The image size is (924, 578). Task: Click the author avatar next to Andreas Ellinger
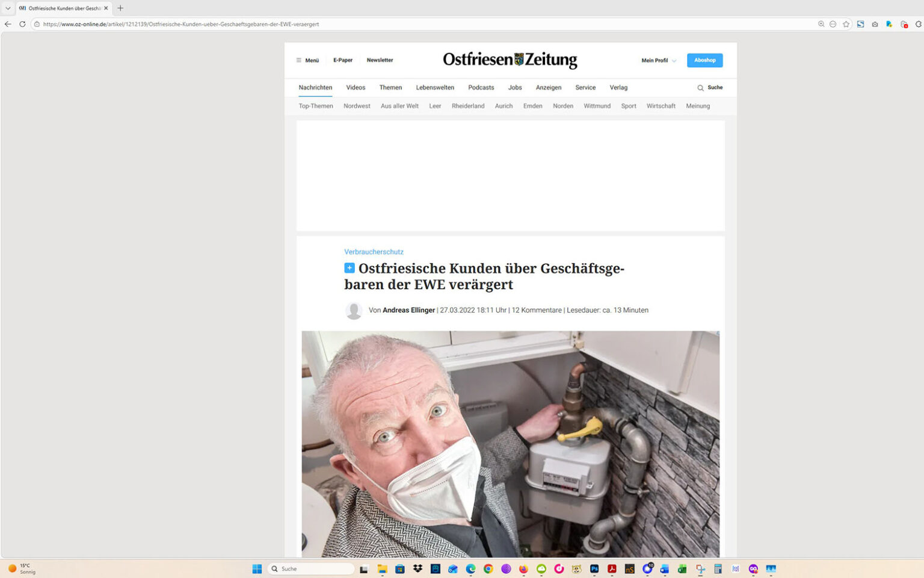point(354,310)
